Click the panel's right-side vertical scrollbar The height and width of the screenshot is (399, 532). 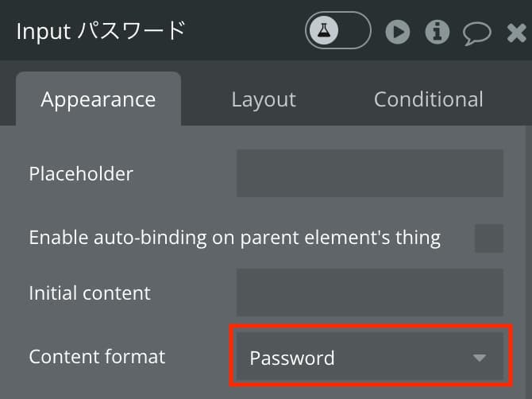coord(529,261)
